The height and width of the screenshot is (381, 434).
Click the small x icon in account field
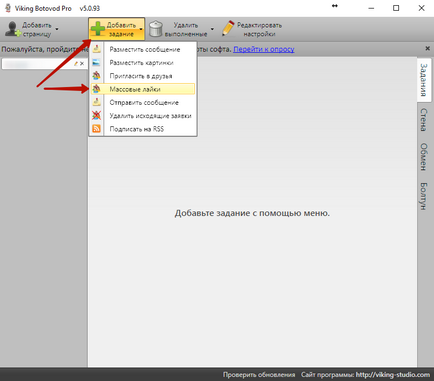(x=82, y=63)
